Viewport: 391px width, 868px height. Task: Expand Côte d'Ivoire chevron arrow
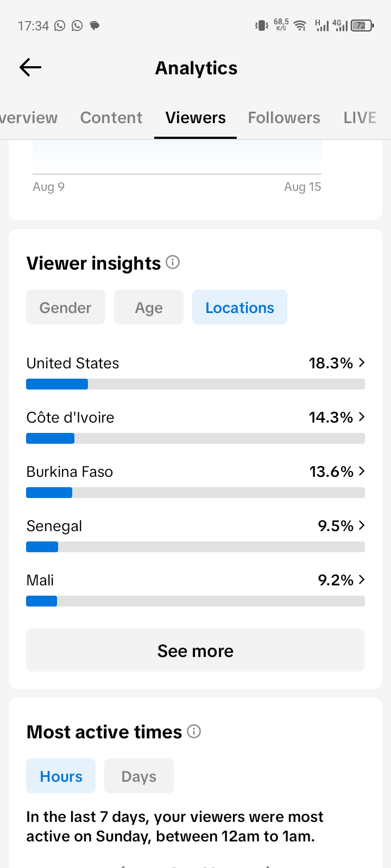click(x=362, y=417)
